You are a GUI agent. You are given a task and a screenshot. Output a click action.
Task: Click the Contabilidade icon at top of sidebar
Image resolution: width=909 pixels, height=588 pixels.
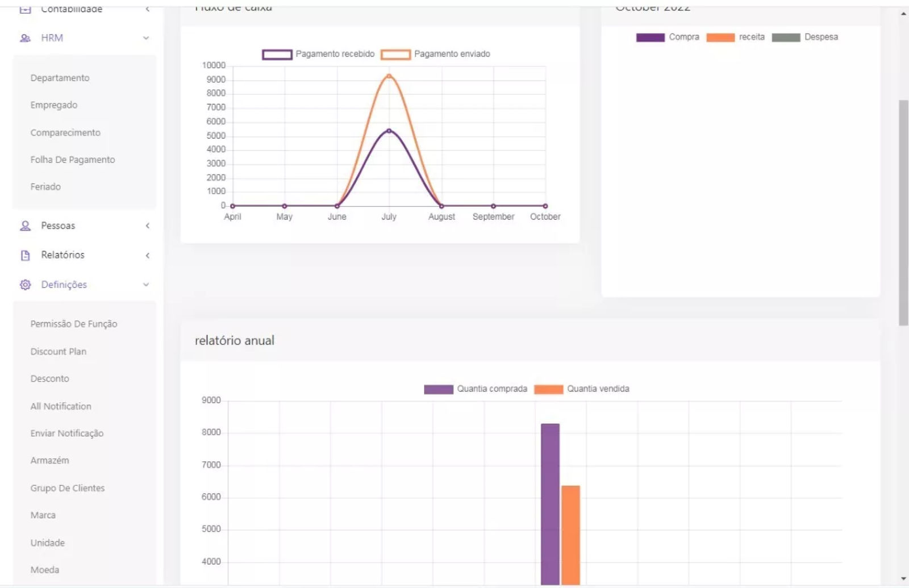point(25,9)
